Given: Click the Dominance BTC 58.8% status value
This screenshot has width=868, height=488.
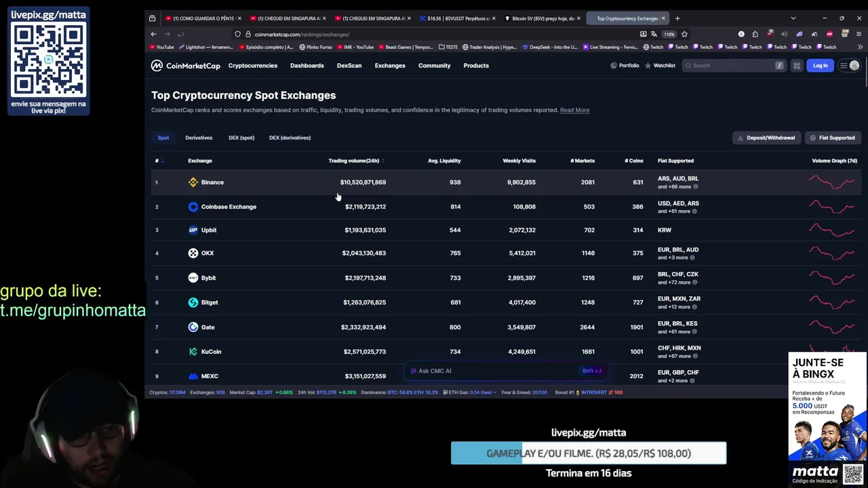Looking at the screenshot, I should pos(399,392).
